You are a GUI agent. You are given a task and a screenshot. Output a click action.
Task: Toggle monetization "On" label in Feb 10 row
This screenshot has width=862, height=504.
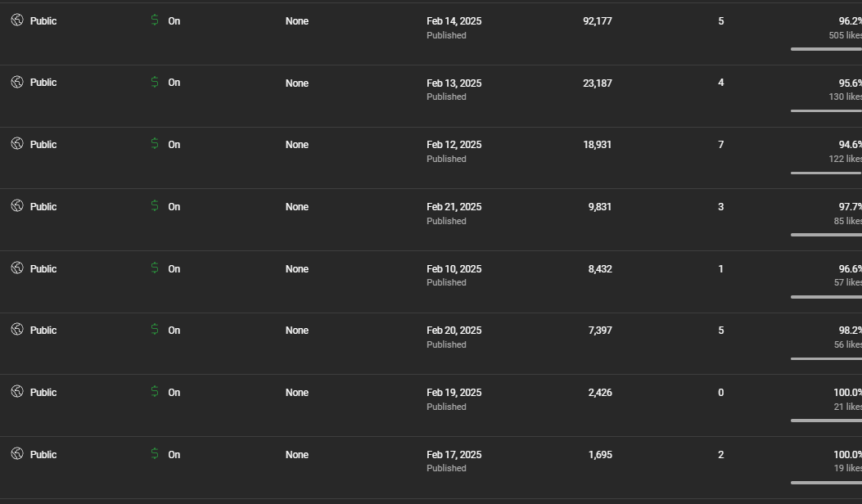[x=174, y=269]
